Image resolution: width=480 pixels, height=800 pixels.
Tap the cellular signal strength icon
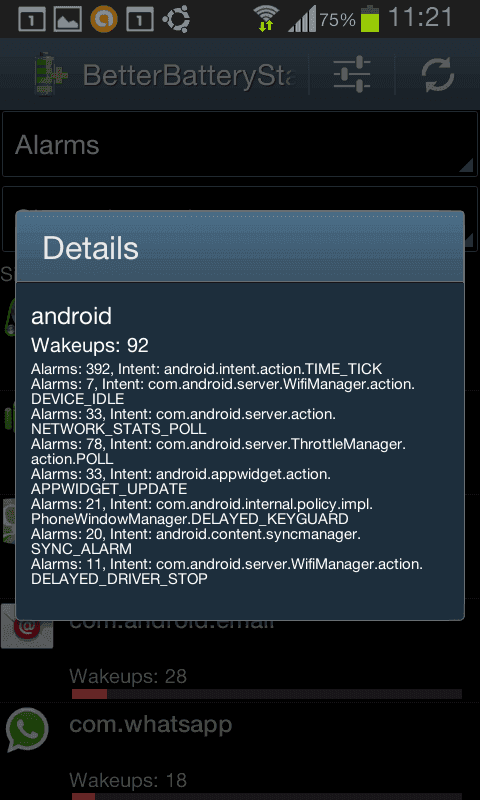click(301, 21)
